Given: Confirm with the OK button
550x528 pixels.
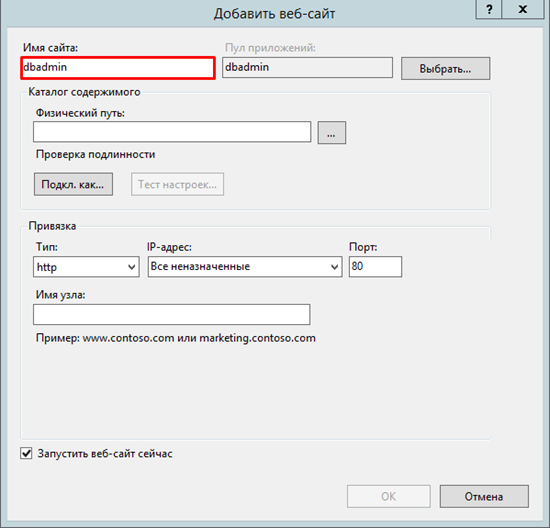Looking at the screenshot, I should point(389,496).
